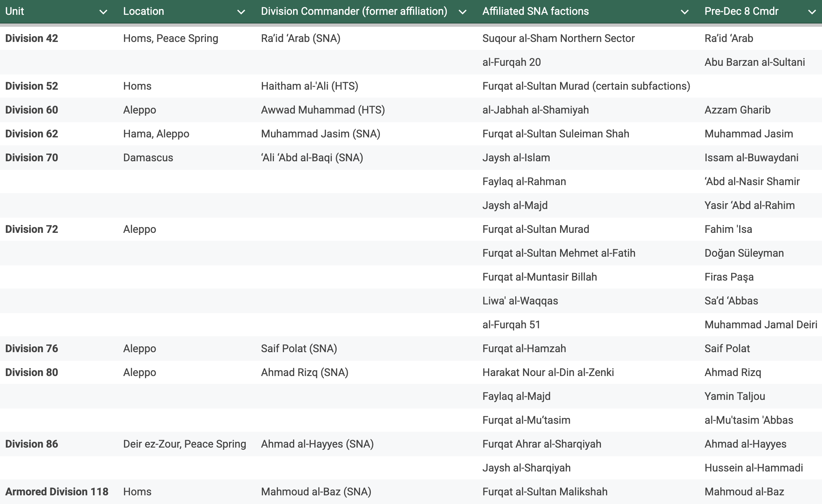822x504 pixels.
Task: Select the Jaysh al-Islam faction cell
Action: (516, 158)
